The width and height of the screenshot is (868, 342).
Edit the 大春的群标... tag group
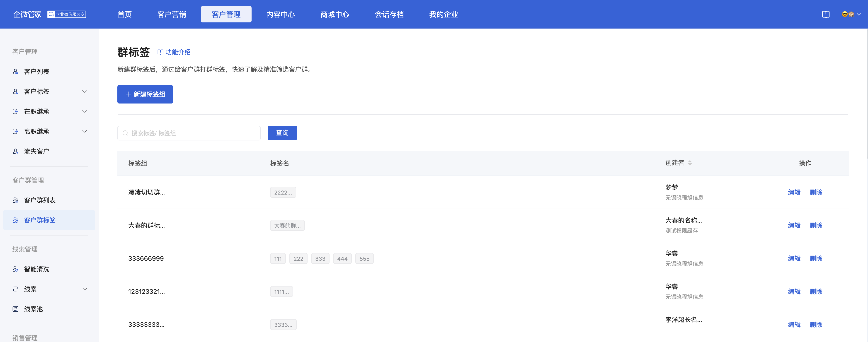[794, 225]
